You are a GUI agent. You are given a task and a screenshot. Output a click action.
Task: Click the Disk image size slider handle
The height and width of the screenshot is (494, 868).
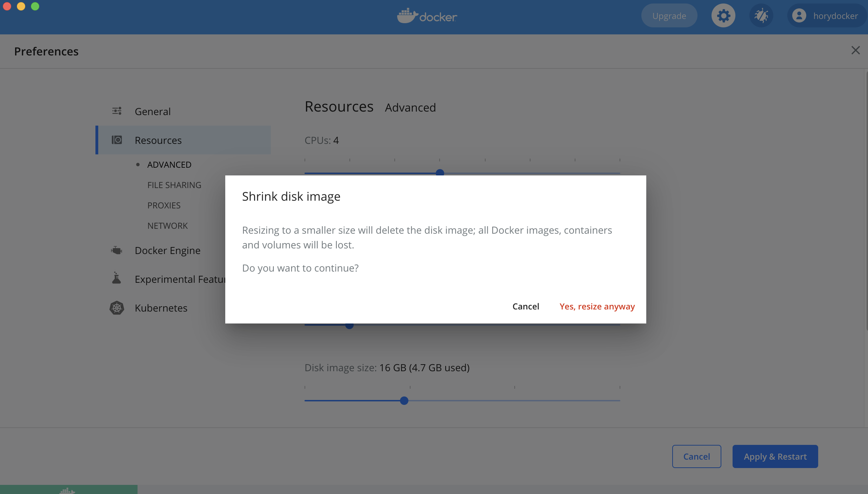pyautogui.click(x=404, y=400)
